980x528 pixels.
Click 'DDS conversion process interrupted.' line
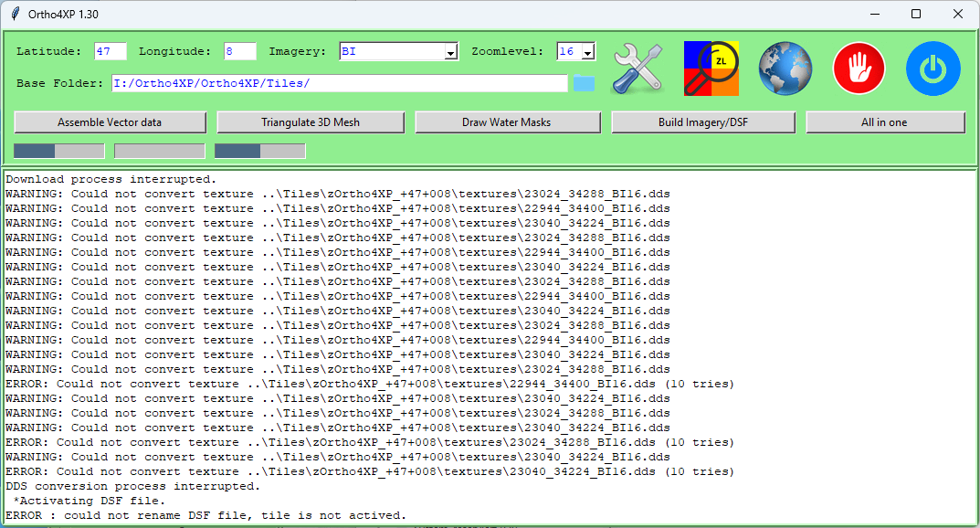click(x=133, y=486)
